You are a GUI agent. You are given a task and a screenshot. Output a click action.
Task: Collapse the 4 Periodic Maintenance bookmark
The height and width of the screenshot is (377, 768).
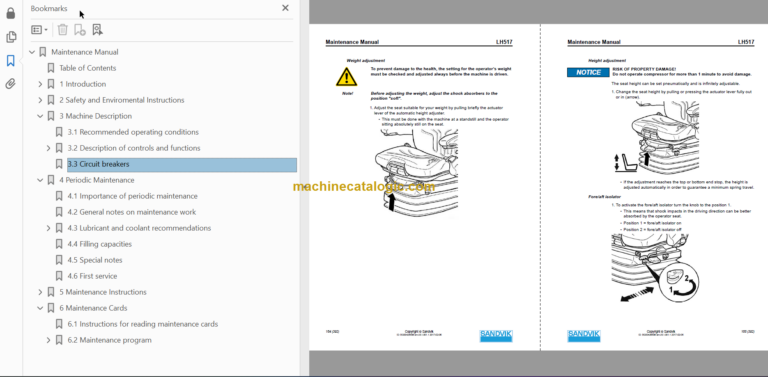(40, 180)
